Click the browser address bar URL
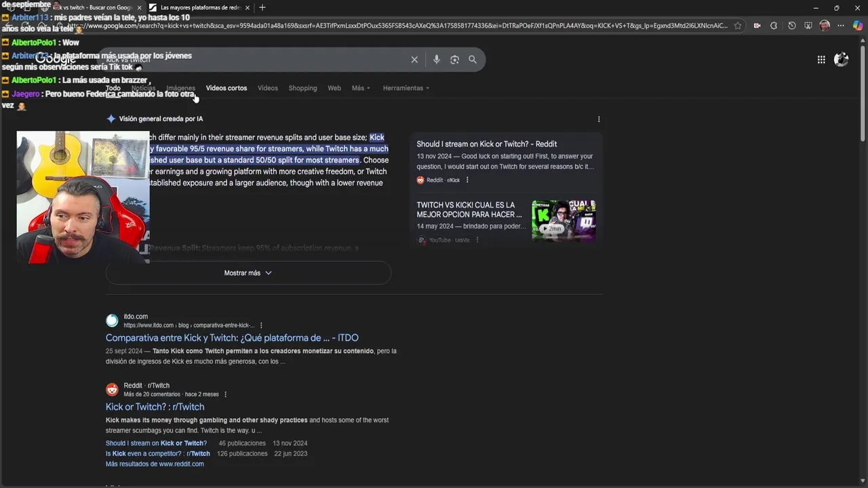868x488 pixels. (x=397, y=26)
